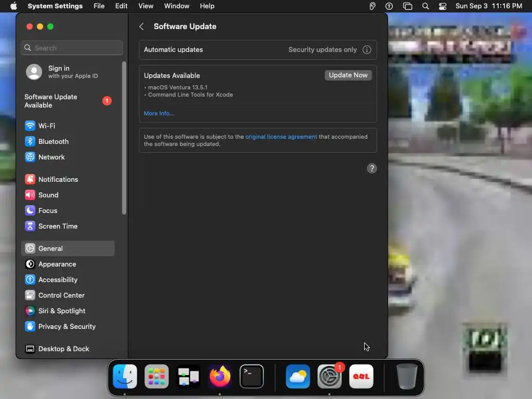Click the Automatic updates info icon
Viewport: 532px width, 399px height.
click(367, 50)
